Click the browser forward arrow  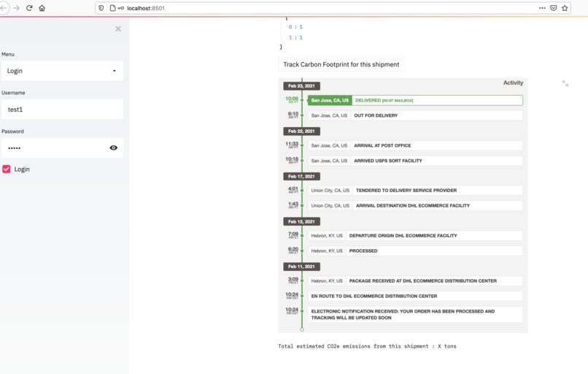click(16, 8)
